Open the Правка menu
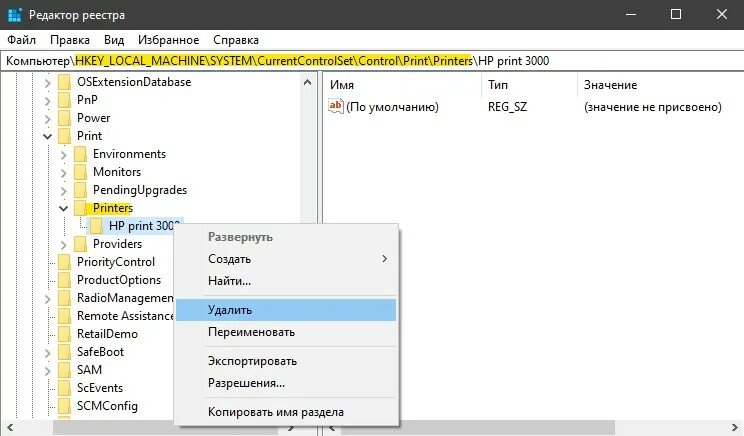The height and width of the screenshot is (436, 744). [70, 40]
